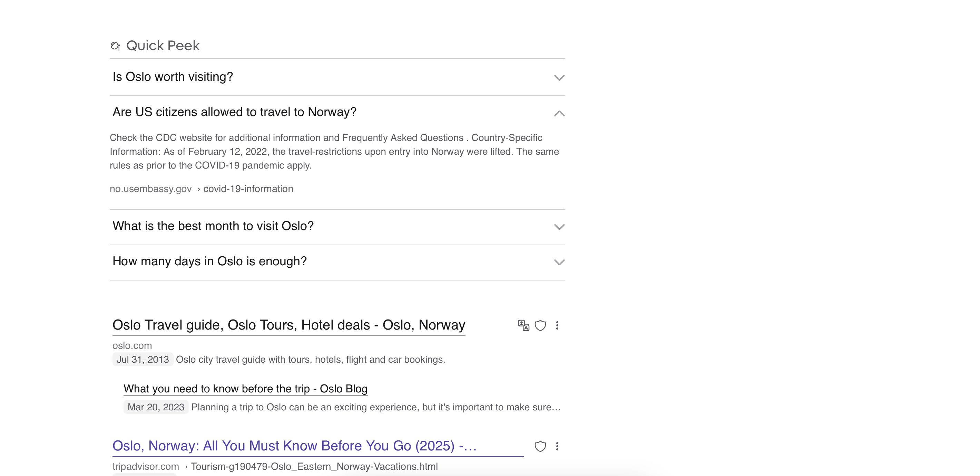Click shield icon beside Tripadvisor Oslo result
The width and height of the screenshot is (980, 476).
(x=540, y=446)
